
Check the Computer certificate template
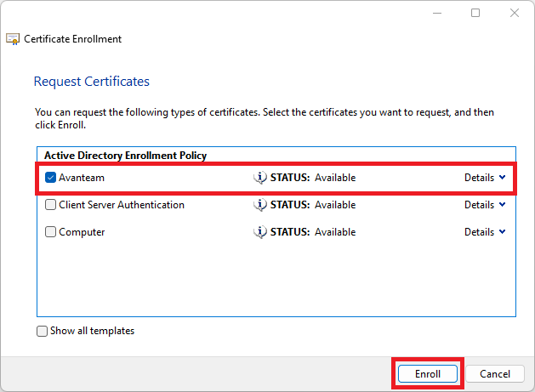(51, 232)
